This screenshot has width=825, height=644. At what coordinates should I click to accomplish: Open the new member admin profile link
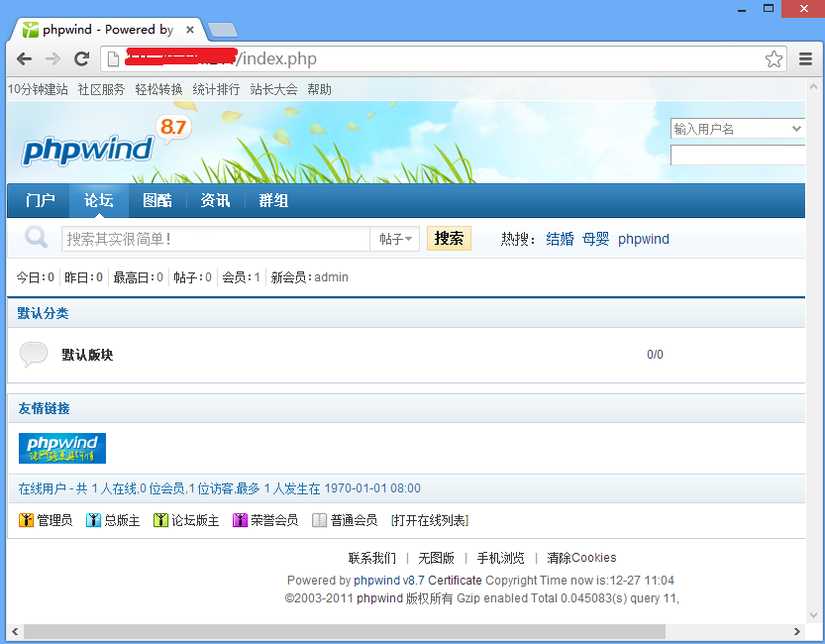pos(331,277)
